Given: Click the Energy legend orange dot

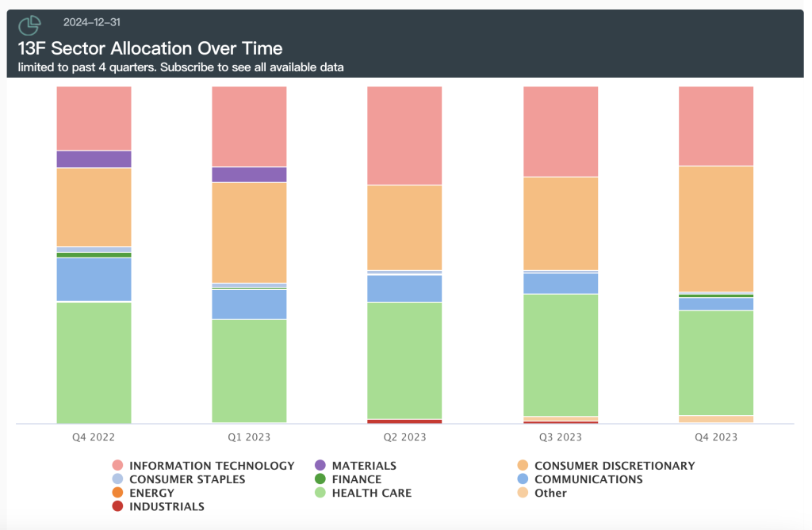Looking at the screenshot, I should [117, 493].
